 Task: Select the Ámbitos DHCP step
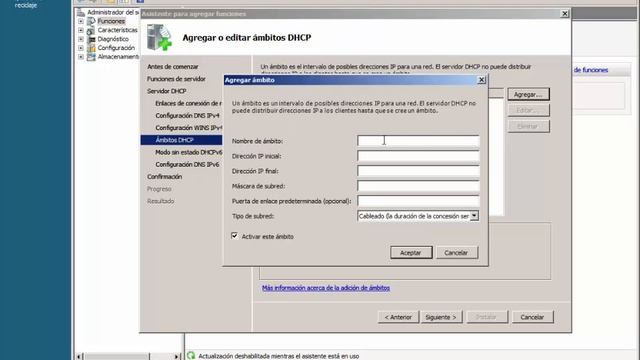(181, 140)
